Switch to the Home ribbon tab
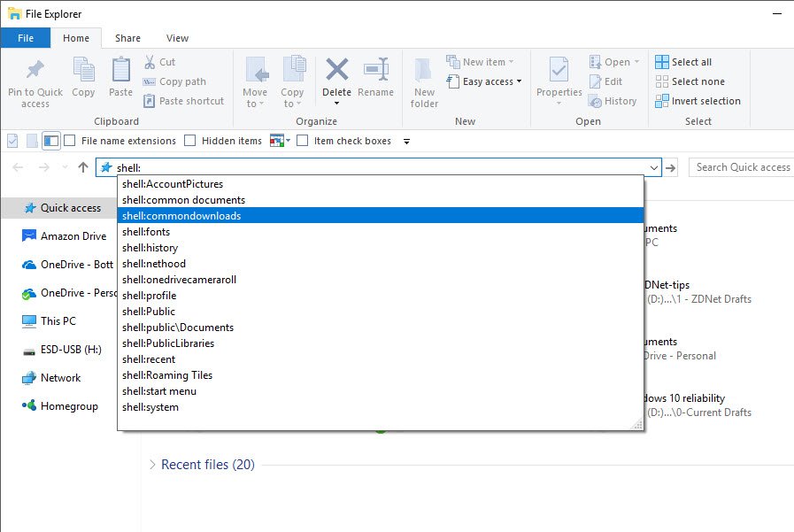 (x=76, y=38)
